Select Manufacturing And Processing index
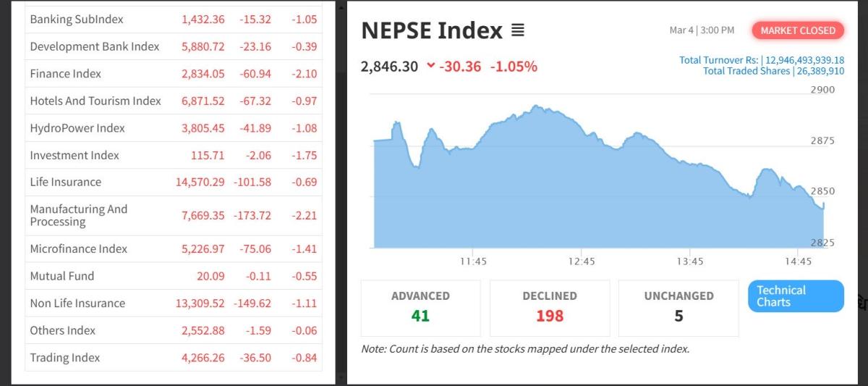The height and width of the screenshot is (386, 868). tap(78, 215)
